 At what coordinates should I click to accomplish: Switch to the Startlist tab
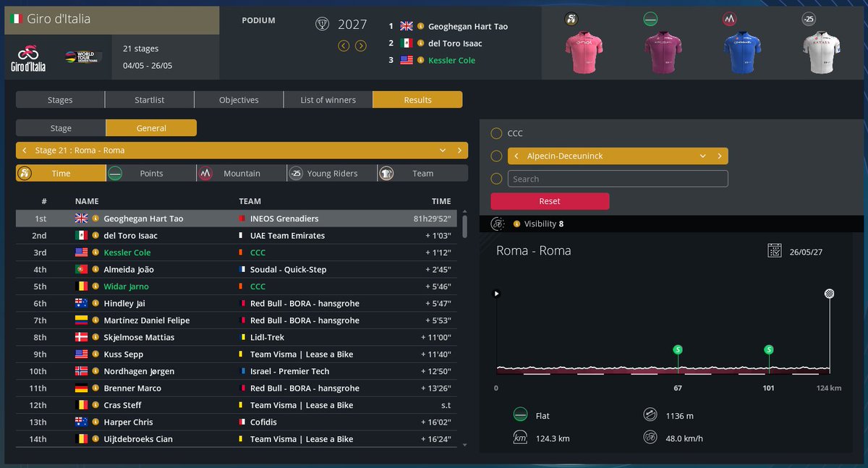click(149, 99)
